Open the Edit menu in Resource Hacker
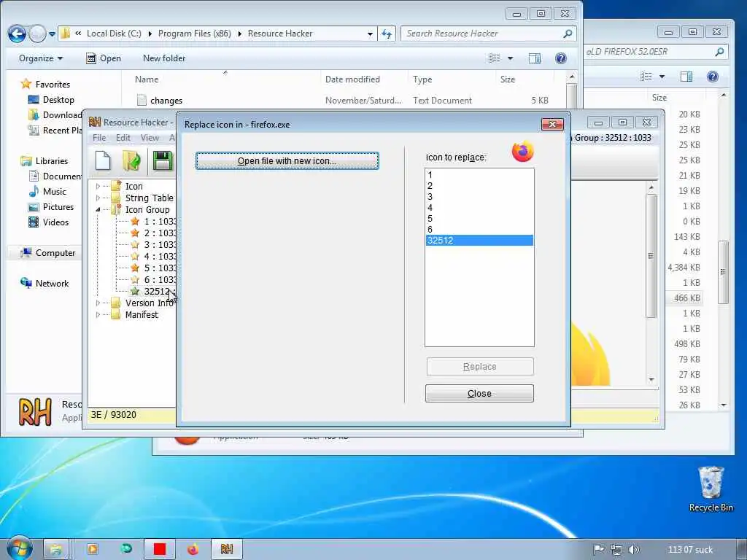 123,138
